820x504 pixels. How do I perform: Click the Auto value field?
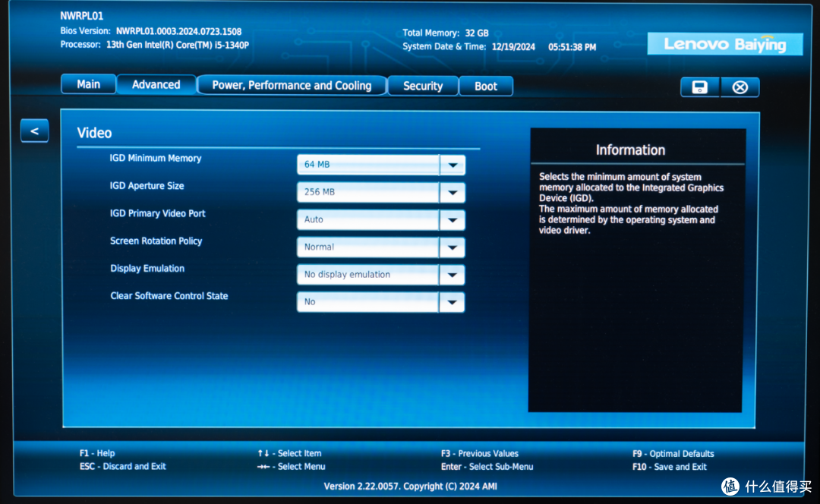coord(368,219)
